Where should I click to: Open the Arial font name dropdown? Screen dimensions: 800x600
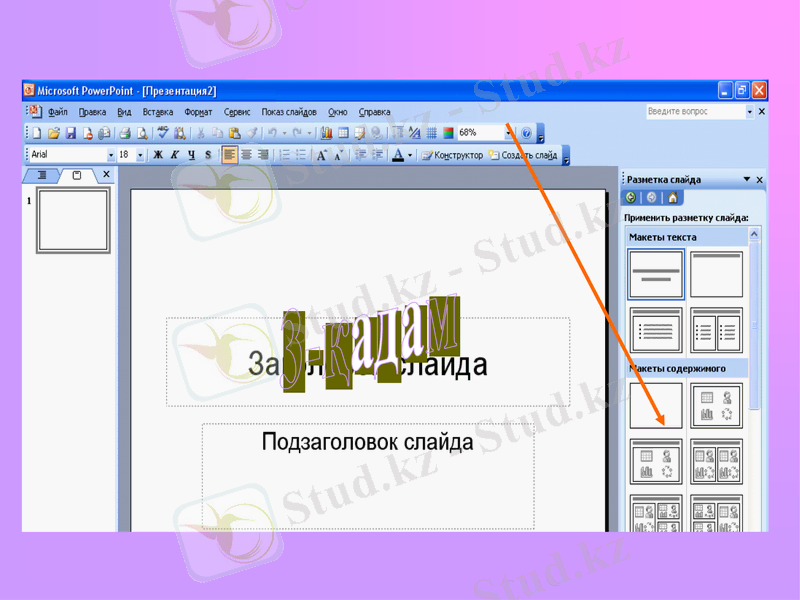click(x=111, y=156)
